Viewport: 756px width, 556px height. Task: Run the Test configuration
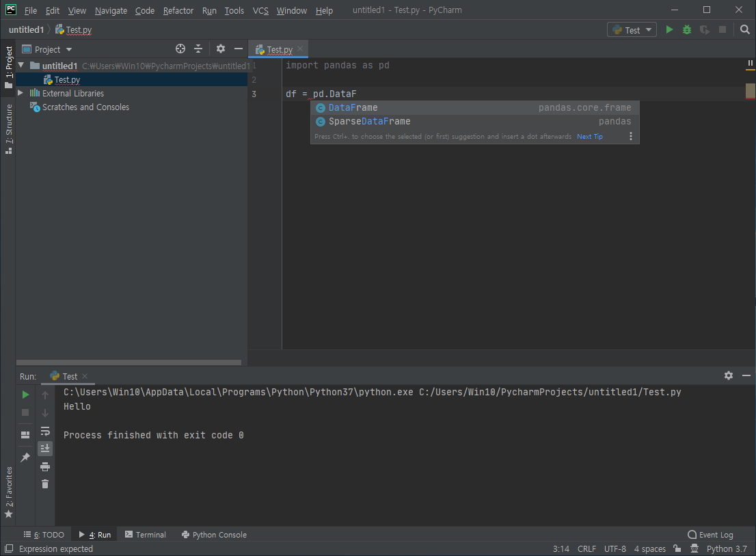click(x=669, y=29)
